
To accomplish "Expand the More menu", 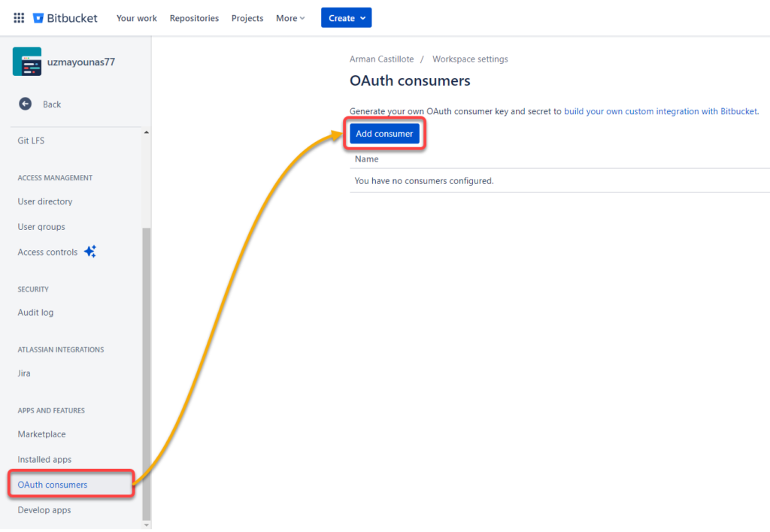I will (290, 18).
